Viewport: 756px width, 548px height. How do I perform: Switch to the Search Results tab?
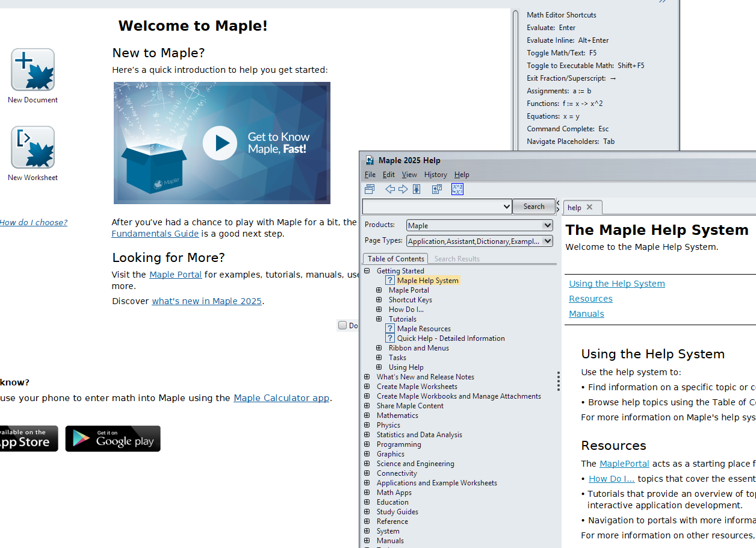click(457, 259)
